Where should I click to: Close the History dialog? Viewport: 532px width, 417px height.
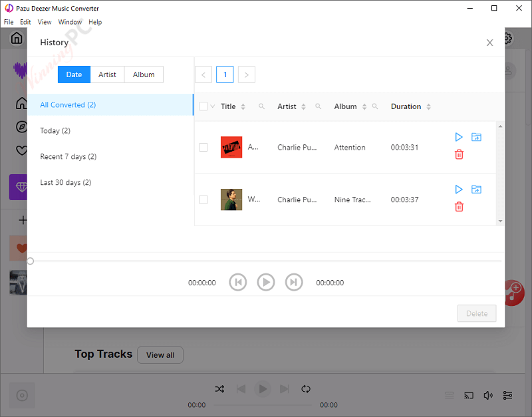489,43
